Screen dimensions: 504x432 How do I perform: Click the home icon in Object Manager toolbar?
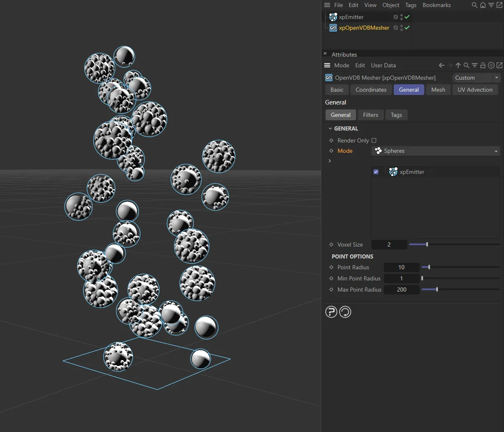(x=483, y=5)
